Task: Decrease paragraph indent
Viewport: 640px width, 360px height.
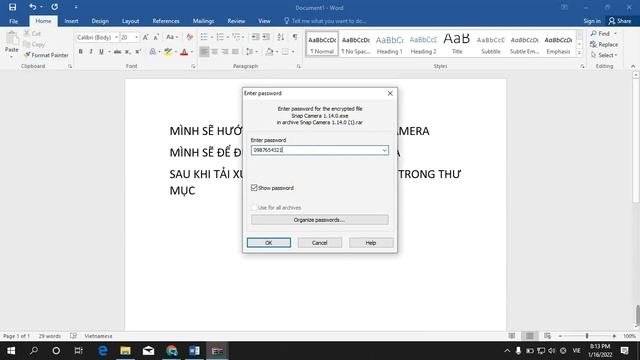Action: 256,37
